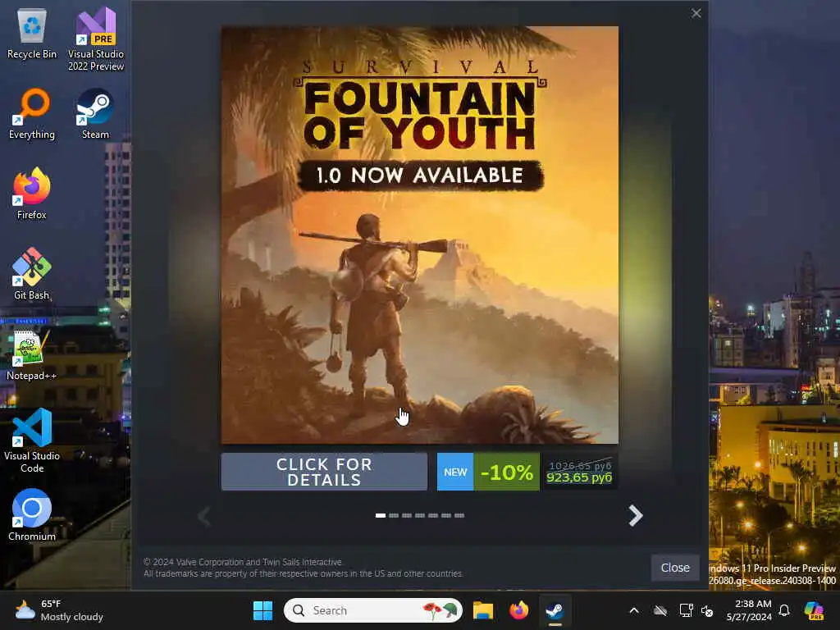Switch to Firefox in the taskbar
Image resolution: width=840 pixels, height=630 pixels.
click(518, 610)
